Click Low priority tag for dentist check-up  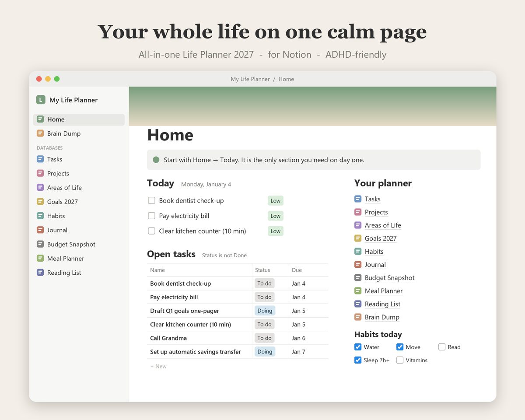click(276, 201)
